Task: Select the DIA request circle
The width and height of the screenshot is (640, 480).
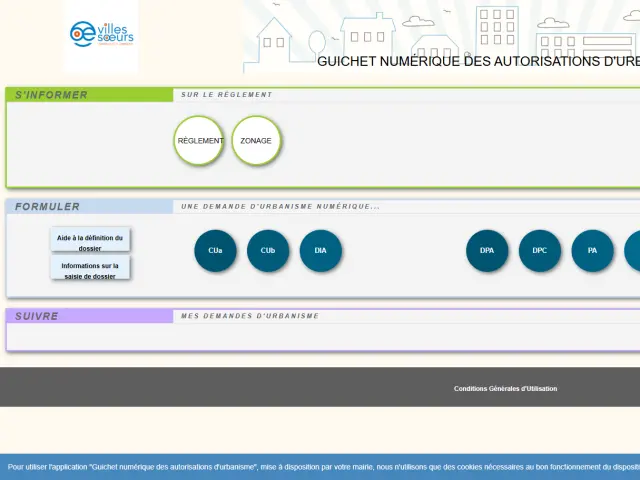Action: [x=320, y=250]
